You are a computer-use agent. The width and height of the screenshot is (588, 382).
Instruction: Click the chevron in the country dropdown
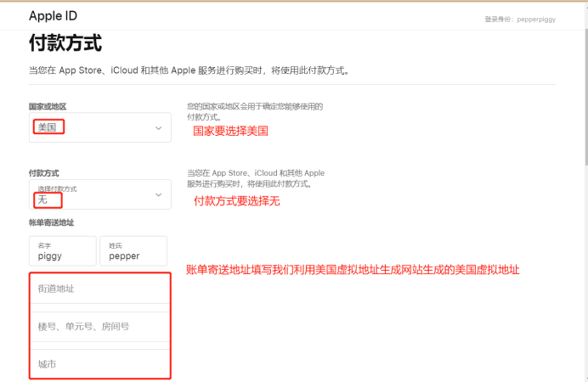pos(159,128)
